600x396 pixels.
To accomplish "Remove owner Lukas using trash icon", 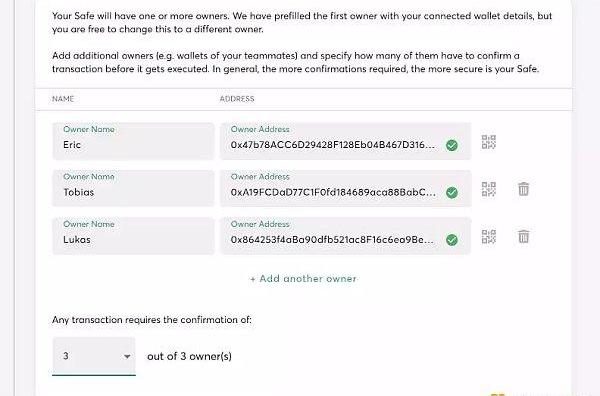I will coord(523,236).
